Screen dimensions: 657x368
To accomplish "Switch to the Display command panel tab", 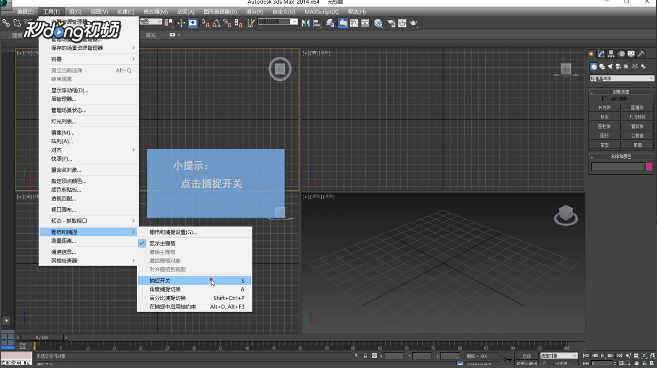I will click(631, 54).
